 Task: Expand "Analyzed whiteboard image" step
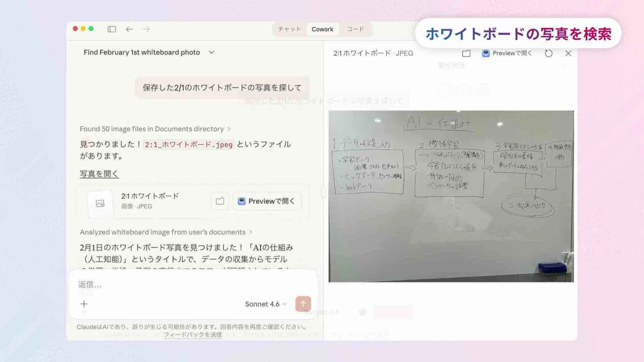pyautogui.click(x=166, y=232)
